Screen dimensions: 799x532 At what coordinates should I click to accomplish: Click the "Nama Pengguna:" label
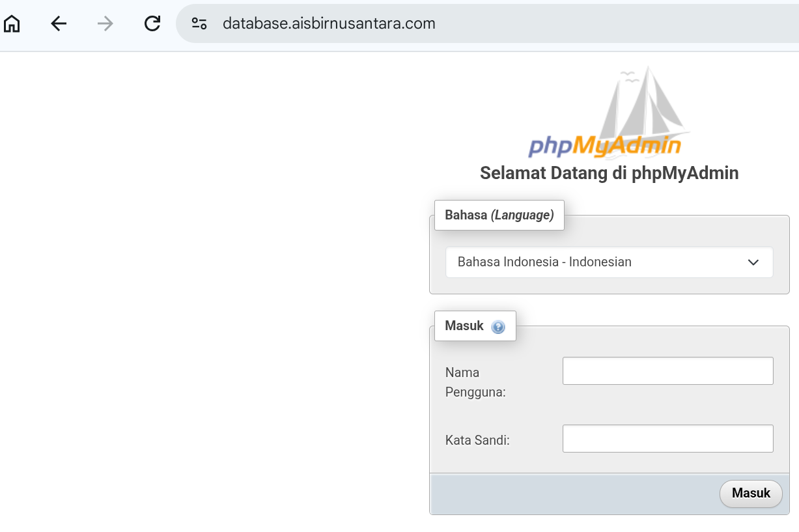tap(475, 382)
